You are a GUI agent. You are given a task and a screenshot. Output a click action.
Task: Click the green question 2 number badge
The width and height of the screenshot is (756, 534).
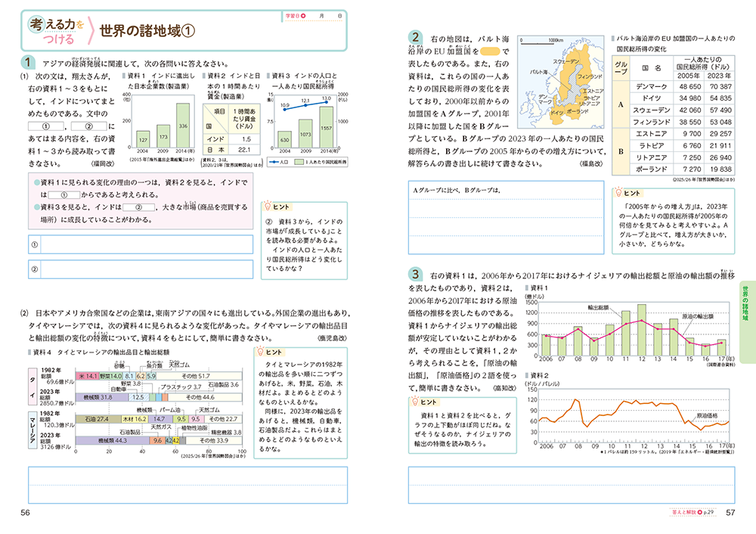tap(415, 38)
